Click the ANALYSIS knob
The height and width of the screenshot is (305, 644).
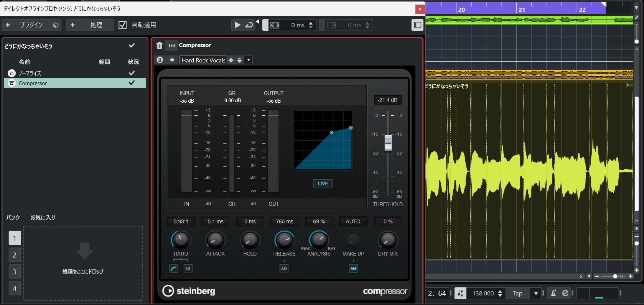(x=319, y=240)
